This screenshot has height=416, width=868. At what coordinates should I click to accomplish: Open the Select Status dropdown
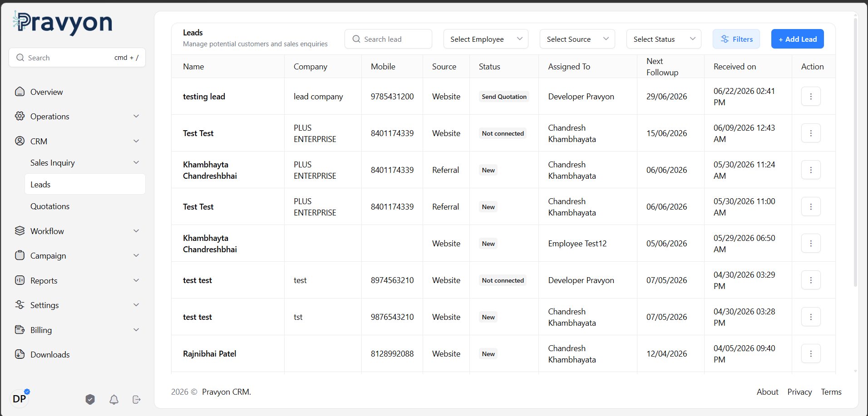point(664,39)
